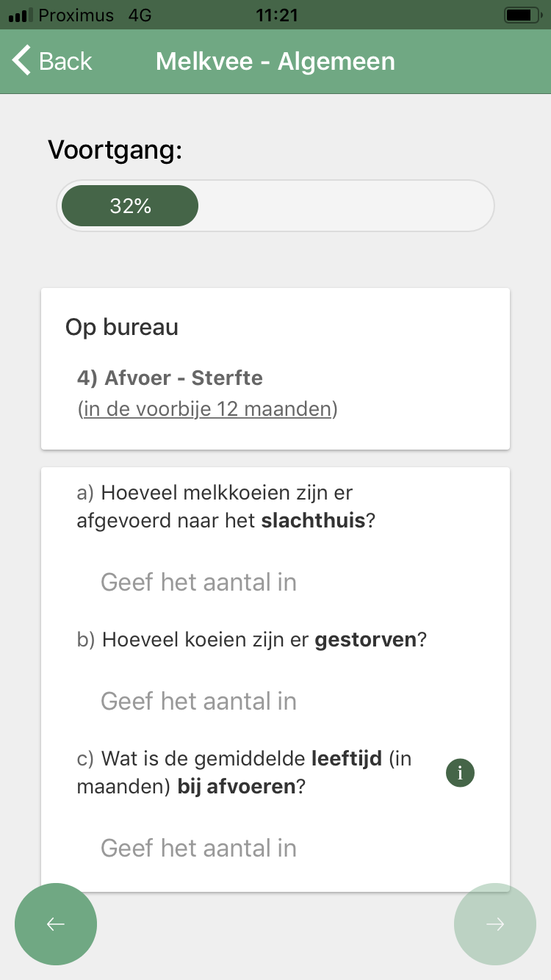Tap the battery icon in status bar
Screen dimensions: 551x980
522,15
